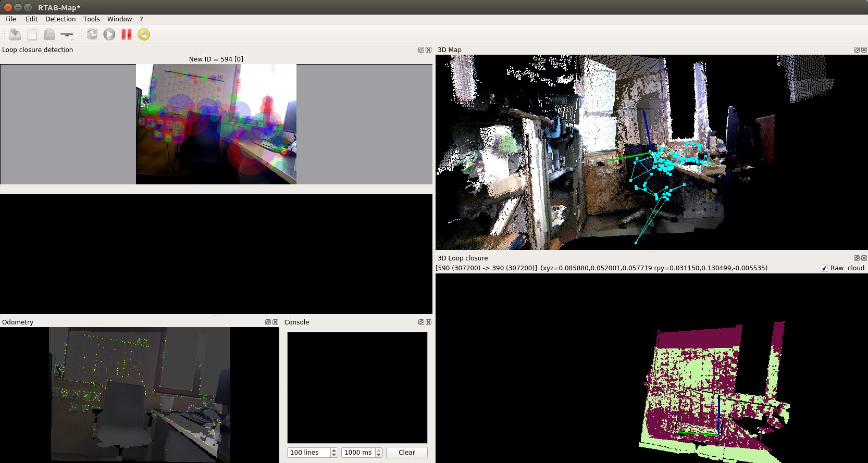Click the loop closure camera image
Viewport: 868px width, 463px height.
click(x=216, y=124)
